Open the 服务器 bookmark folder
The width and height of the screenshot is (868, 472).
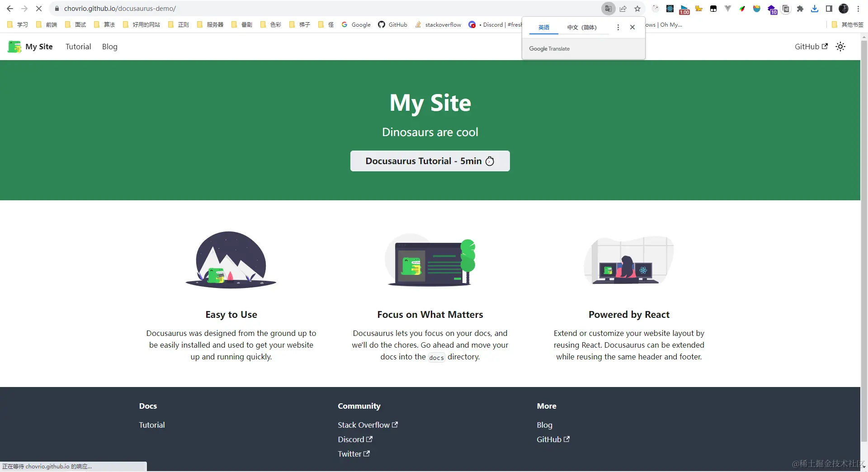[210, 24]
